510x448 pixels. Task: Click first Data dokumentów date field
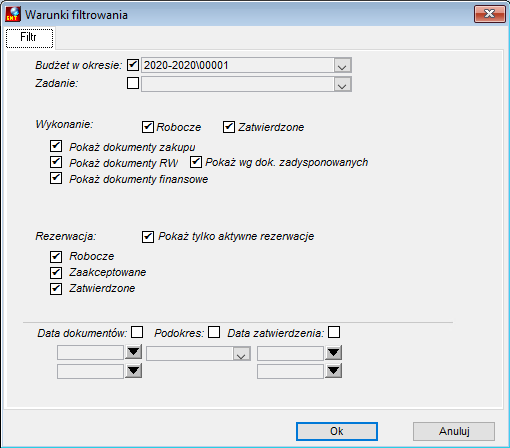tap(90, 352)
